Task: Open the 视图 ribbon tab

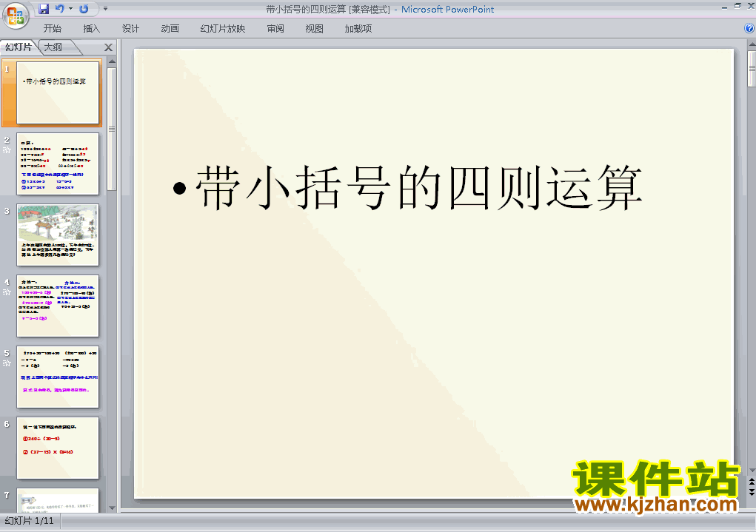Action: click(x=315, y=29)
